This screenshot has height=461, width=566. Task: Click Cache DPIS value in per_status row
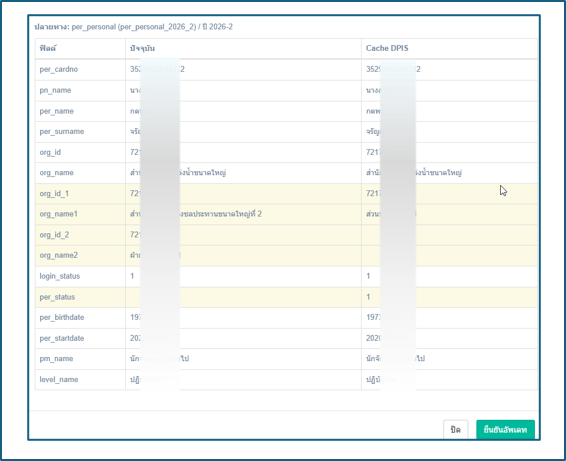pos(368,297)
